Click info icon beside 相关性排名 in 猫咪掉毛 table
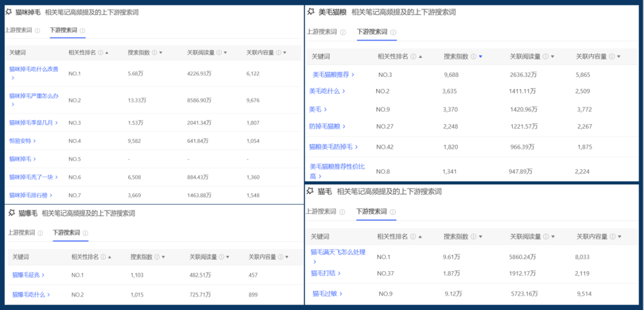Image resolution: width=644 pixels, height=310 pixels. pos(101,52)
